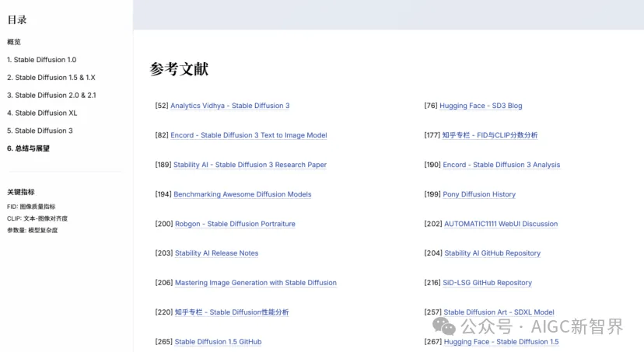644x352 pixels.
Task: Click the [52] reference number
Action: click(162, 106)
